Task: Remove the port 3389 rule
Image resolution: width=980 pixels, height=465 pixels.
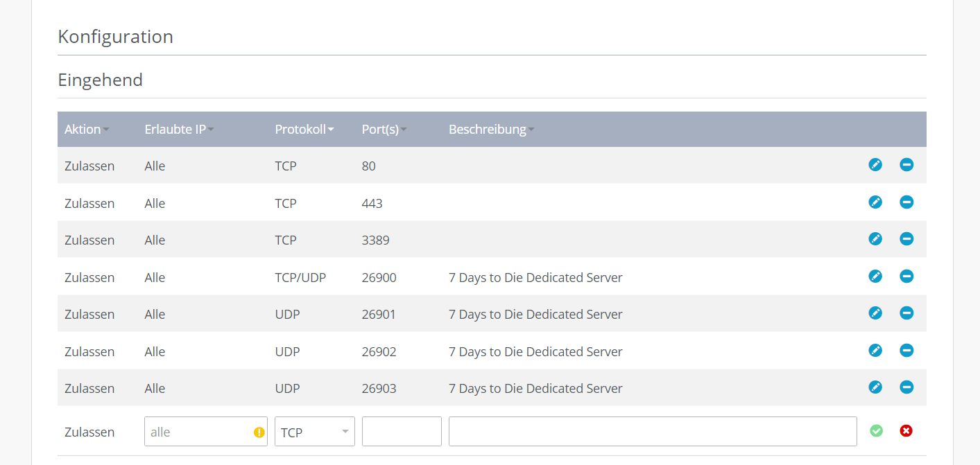Action: point(906,239)
